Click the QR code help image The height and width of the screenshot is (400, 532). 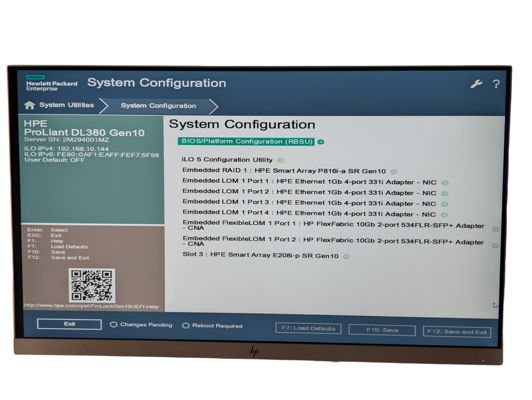tap(92, 285)
